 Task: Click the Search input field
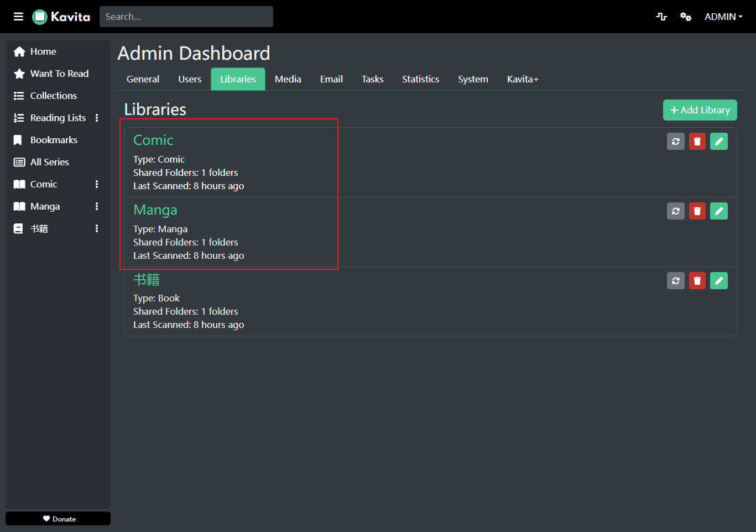point(186,17)
